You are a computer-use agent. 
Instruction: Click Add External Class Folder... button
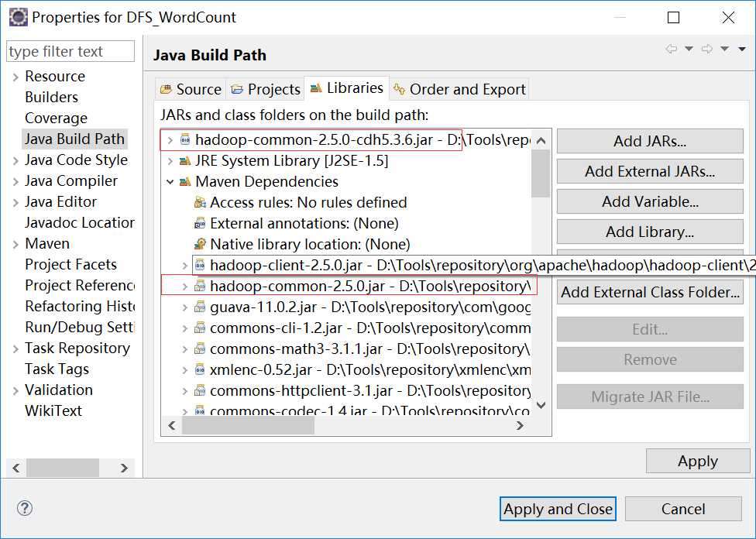[x=650, y=292]
